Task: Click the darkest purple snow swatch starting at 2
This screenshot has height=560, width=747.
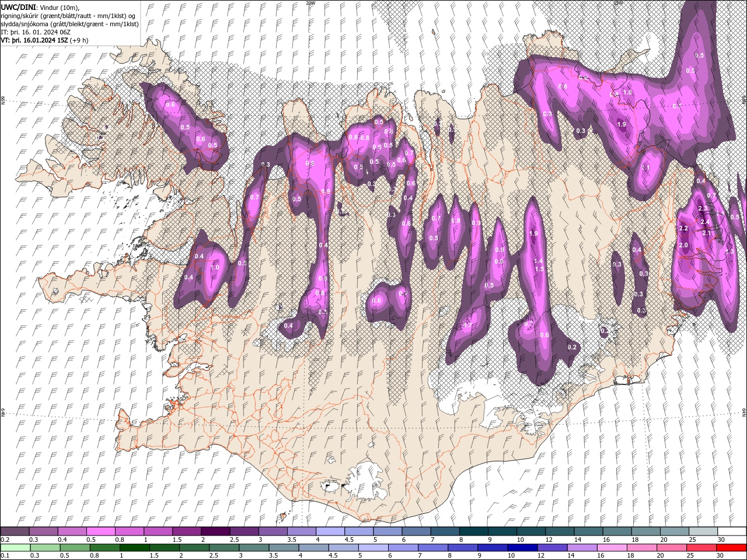Action: click(215, 531)
